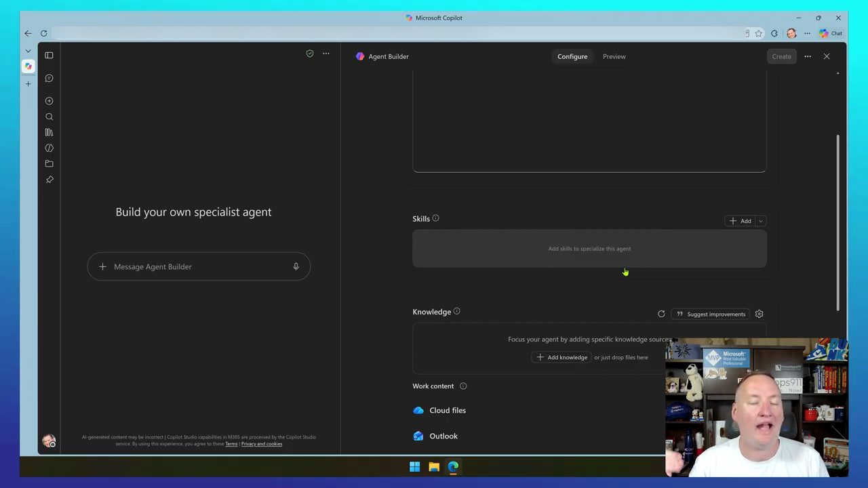Expand the chevron above the Copilot icon
Viewport: 868px width, 488px height.
click(x=28, y=51)
